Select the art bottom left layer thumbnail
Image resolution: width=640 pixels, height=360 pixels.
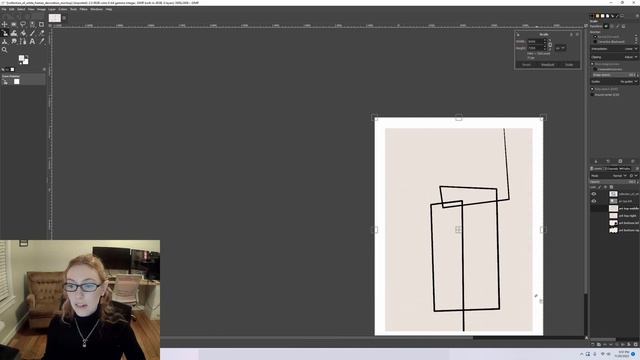pyautogui.click(x=613, y=223)
